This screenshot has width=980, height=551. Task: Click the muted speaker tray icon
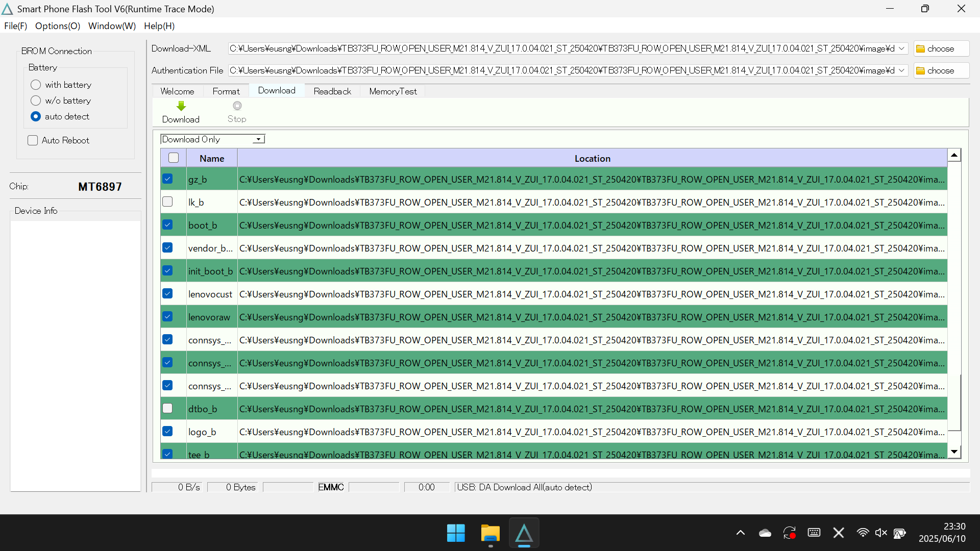point(881,533)
